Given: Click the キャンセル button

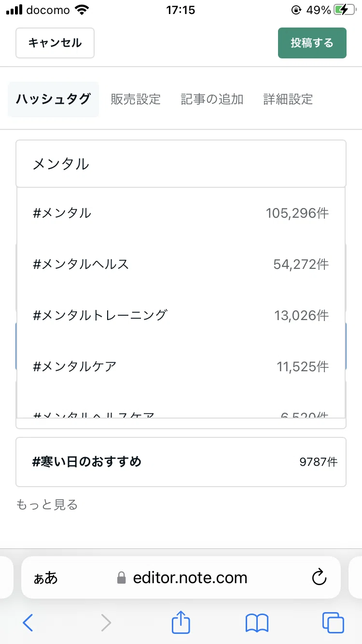Looking at the screenshot, I should click(x=55, y=43).
